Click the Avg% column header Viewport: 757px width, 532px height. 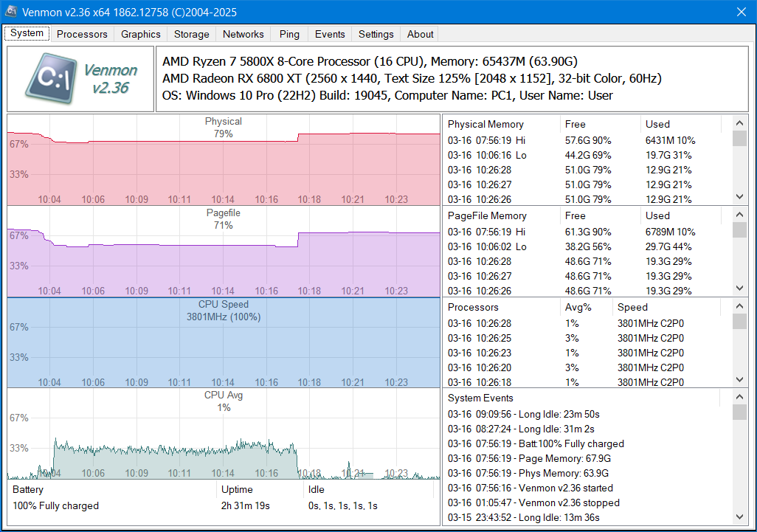point(586,307)
